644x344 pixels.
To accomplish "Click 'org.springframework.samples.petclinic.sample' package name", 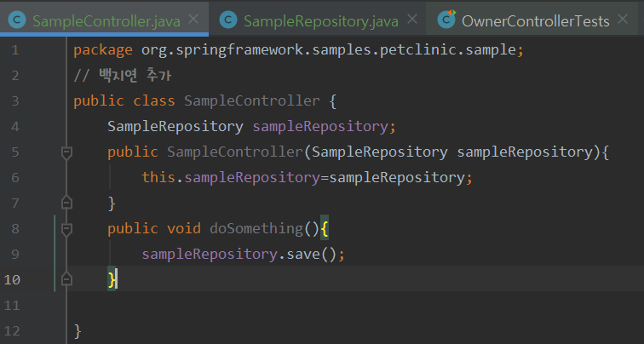I will 329,50.
